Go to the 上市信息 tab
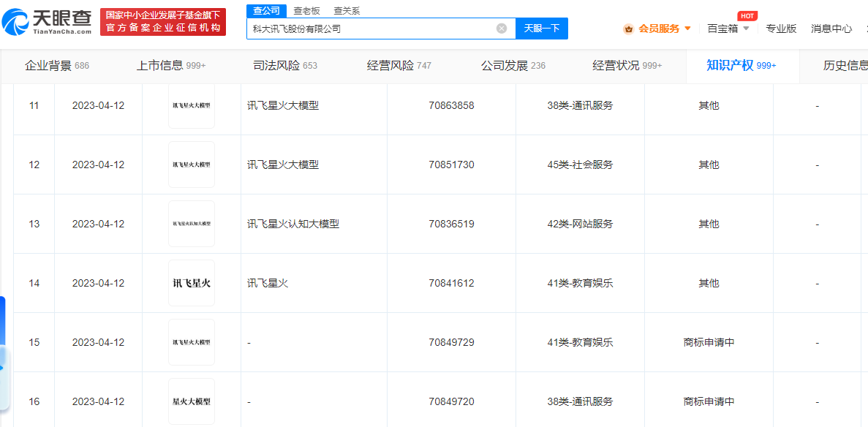Viewport: 868px width, 427px height. pyautogui.click(x=170, y=66)
